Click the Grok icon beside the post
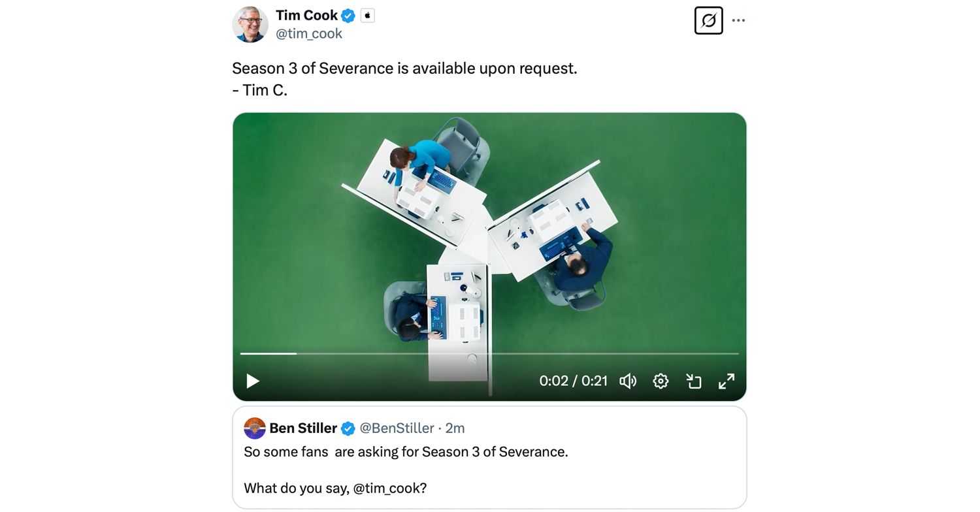 709,20
